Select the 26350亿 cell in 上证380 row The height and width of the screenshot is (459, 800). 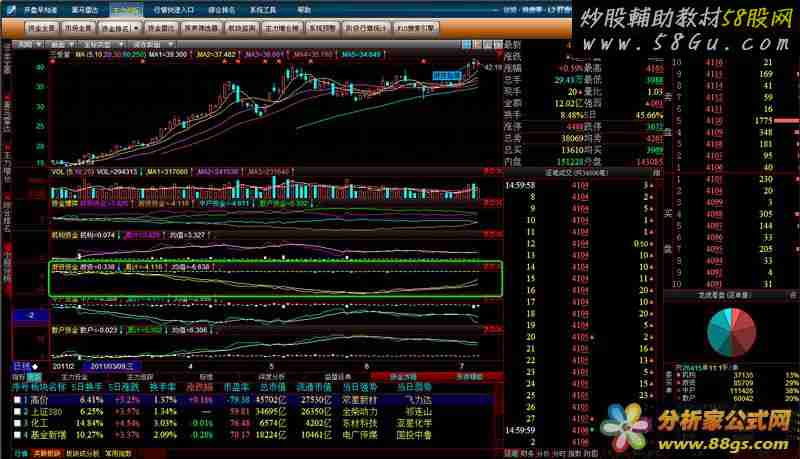316,412
